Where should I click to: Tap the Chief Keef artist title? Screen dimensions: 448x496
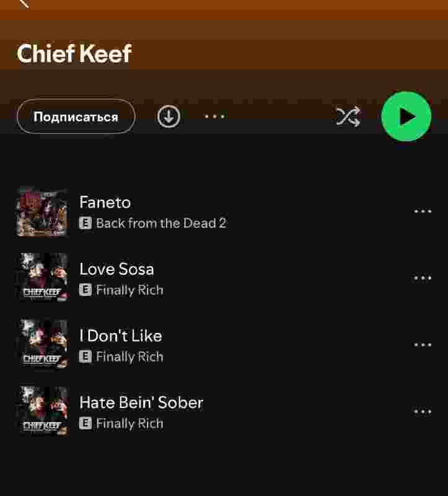(74, 54)
